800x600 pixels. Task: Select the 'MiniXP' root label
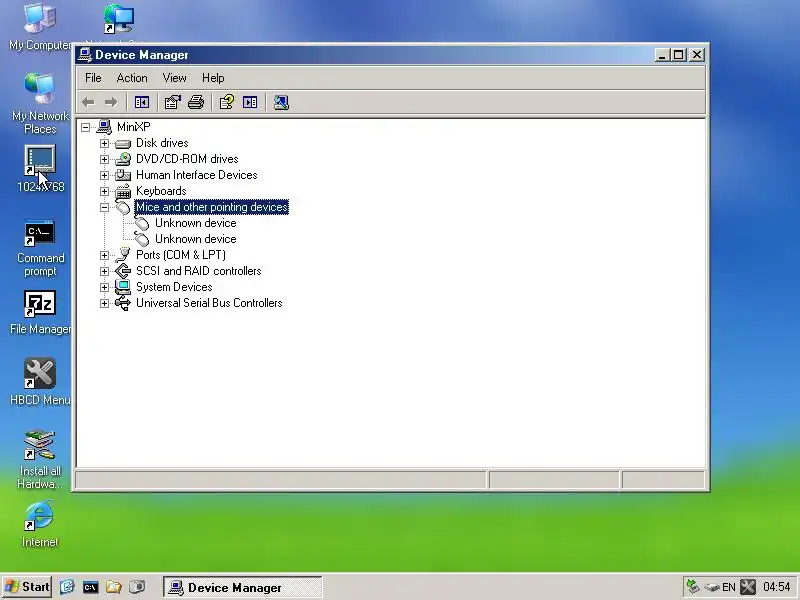[x=133, y=127]
